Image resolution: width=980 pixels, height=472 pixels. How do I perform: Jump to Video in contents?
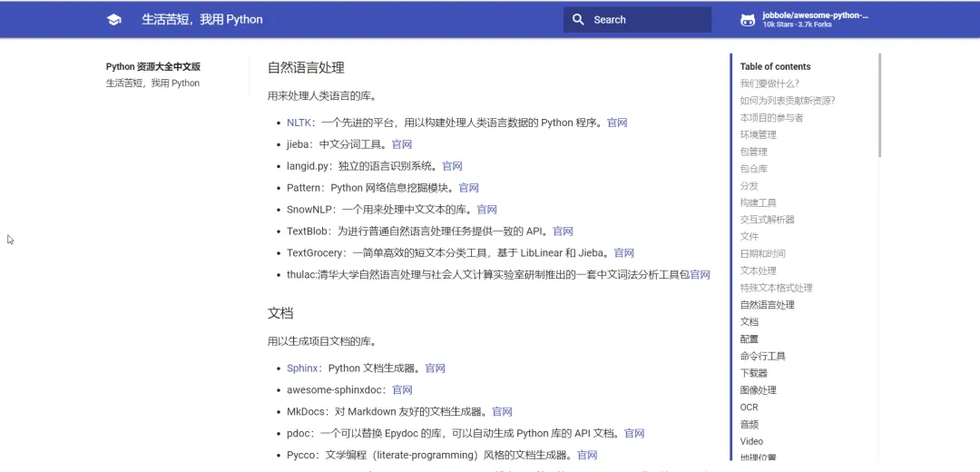click(751, 441)
